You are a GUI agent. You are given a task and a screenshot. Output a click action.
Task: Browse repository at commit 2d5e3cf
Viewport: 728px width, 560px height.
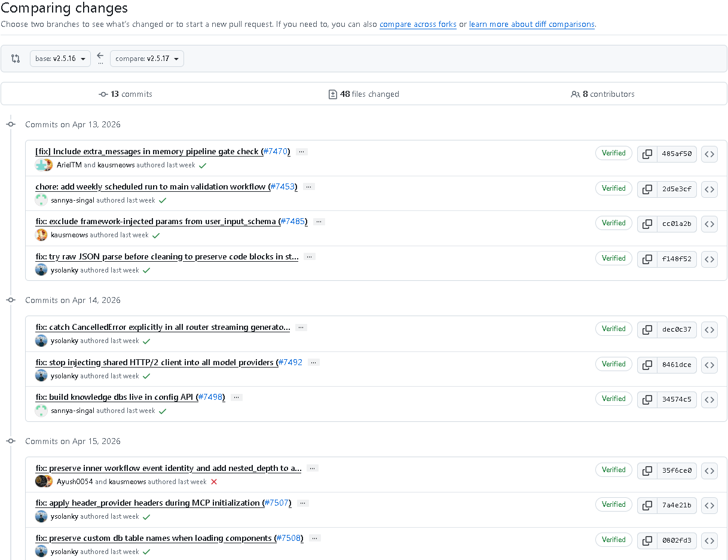[709, 189]
